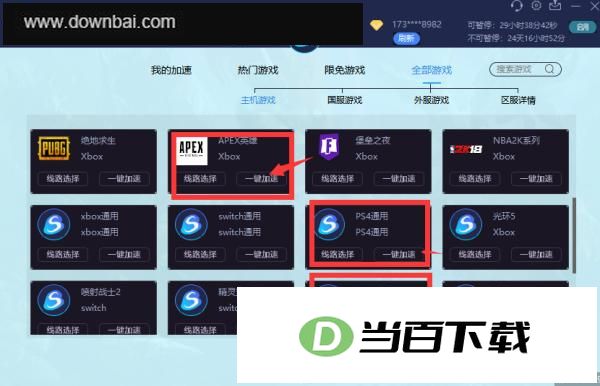Screen dimensions: 600x386
Task: Click the 喷射战士2 game title
Action: (x=101, y=292)
